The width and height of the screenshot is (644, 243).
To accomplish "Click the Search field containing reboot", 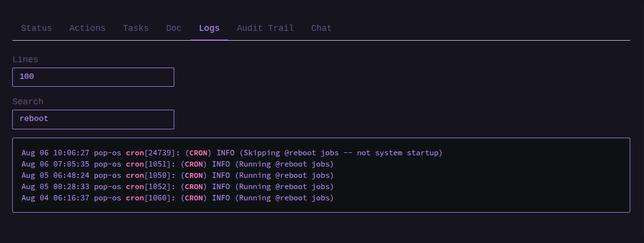I will point(93,119).
